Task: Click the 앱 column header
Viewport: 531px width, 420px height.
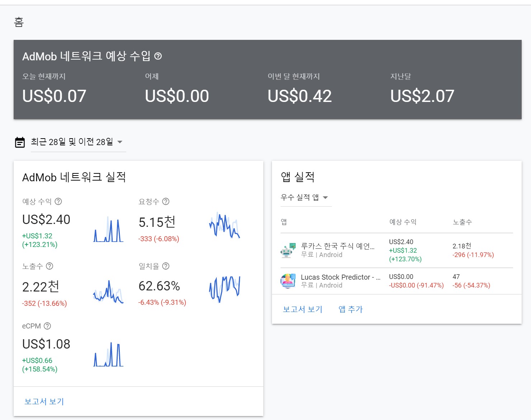Action: (x=284, y=222)
